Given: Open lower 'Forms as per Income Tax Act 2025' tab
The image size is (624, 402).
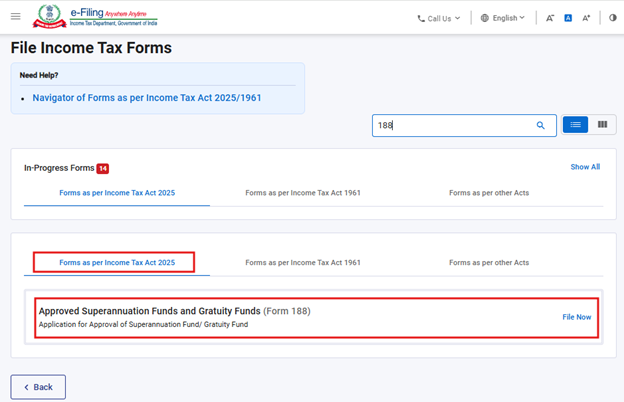Looking at the screenshot, I should click(116, 263).
